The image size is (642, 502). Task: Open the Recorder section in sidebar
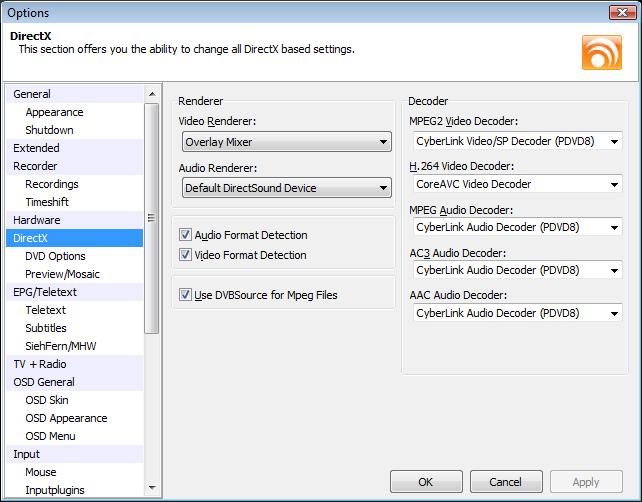[x=35, y=166]
